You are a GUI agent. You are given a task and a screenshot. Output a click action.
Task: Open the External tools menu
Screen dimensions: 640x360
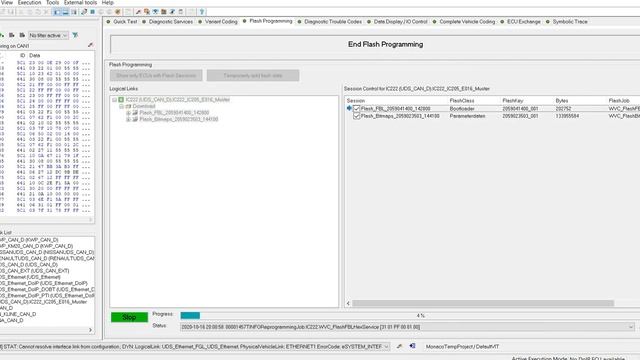(x=80, y=2)
